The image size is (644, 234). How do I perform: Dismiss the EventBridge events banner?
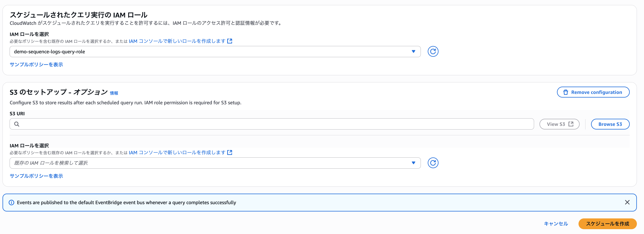point(627,202)
